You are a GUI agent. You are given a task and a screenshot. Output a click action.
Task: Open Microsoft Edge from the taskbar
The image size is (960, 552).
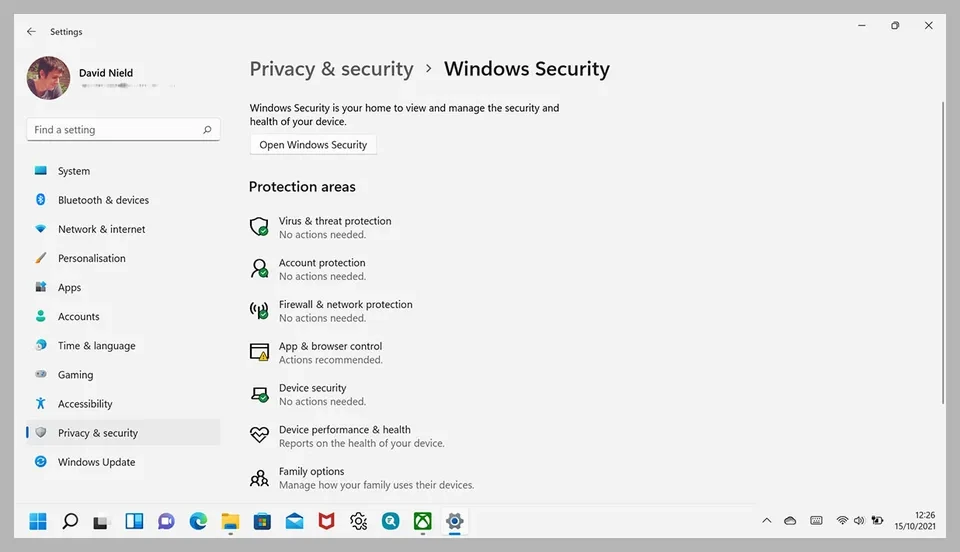pyautogui.click(x=198, y=521)
